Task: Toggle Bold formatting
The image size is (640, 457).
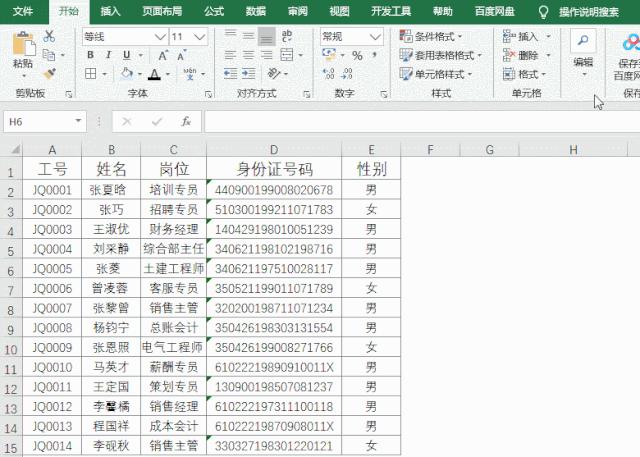Action: pos(91,55)
